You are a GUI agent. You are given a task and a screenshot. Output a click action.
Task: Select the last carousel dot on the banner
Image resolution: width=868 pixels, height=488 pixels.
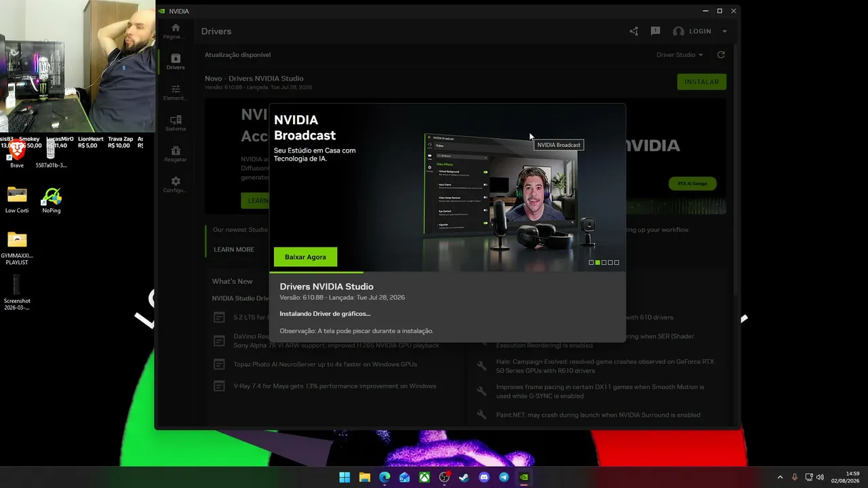(x=616, y=262)
